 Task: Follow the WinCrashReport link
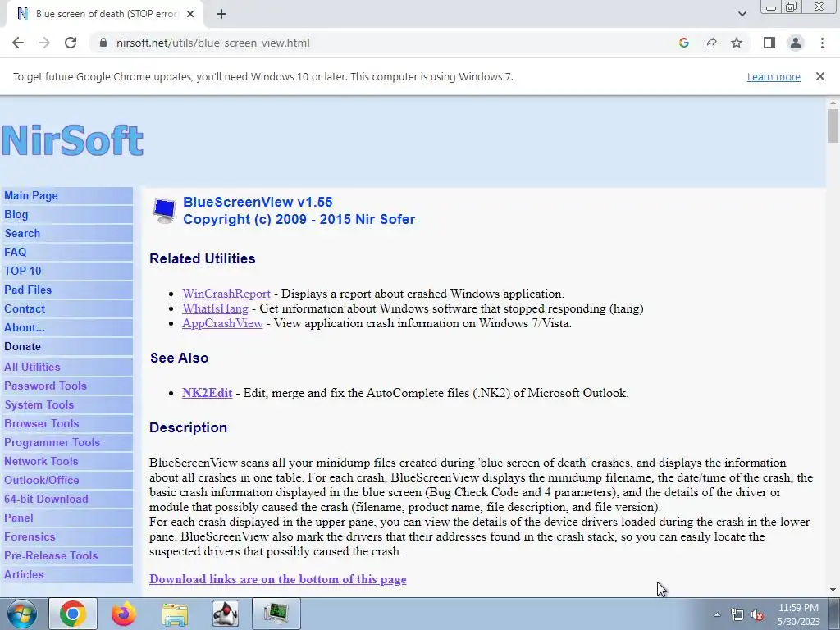226,294
